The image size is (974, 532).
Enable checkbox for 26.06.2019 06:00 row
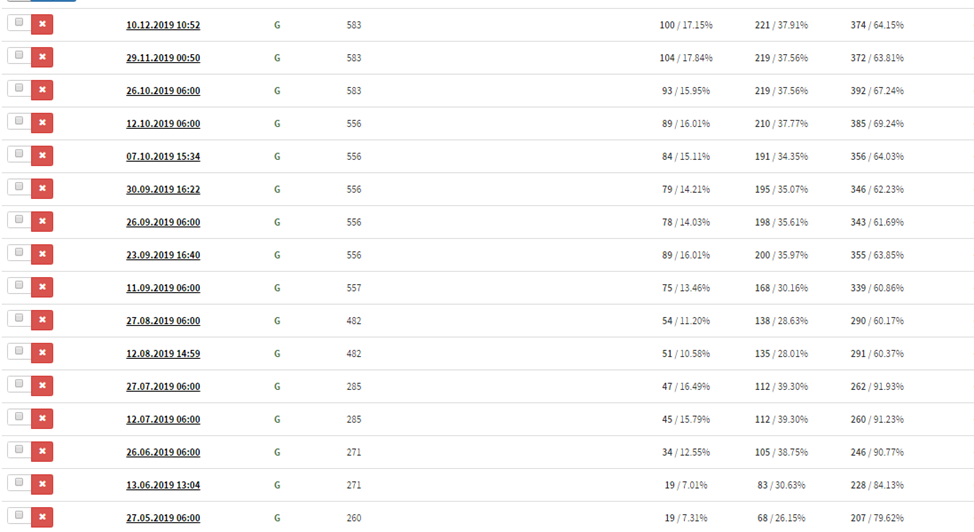(x=18, y=450)
